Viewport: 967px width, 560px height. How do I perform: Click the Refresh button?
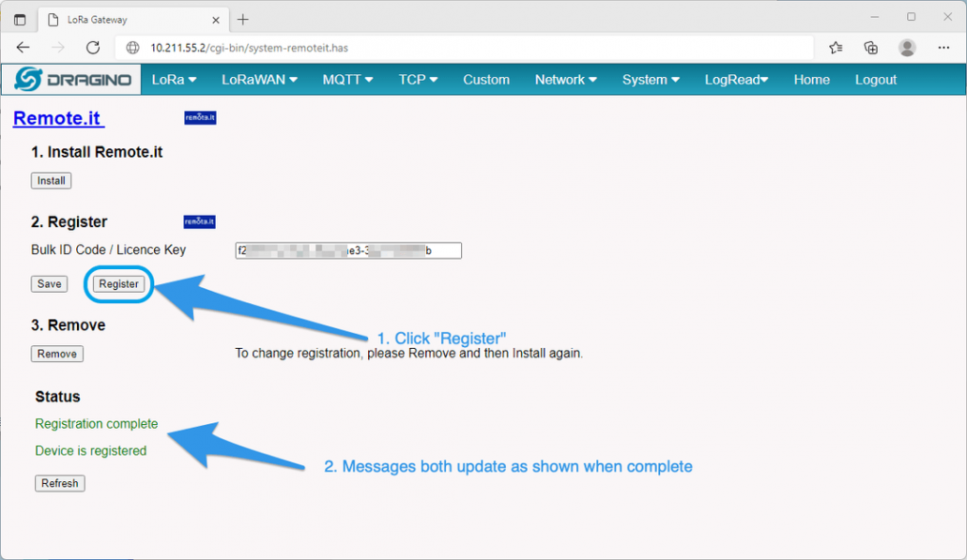[x=60, y=484]
